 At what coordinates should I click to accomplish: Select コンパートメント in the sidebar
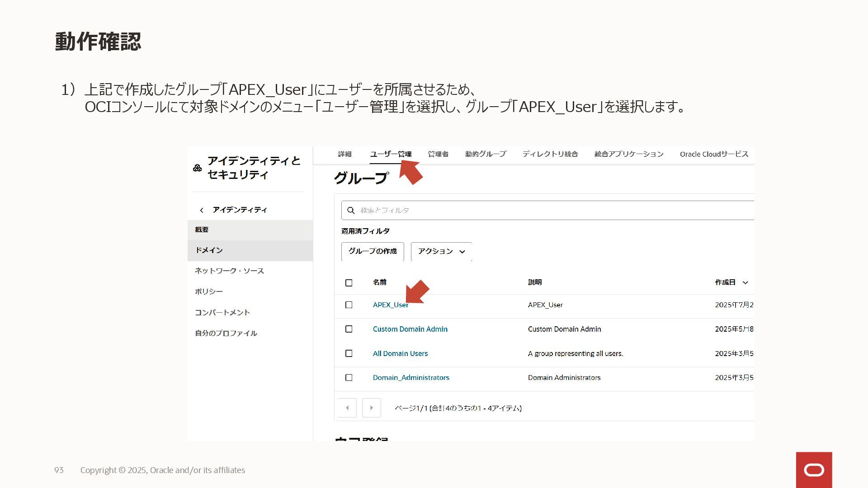(222, 313)
